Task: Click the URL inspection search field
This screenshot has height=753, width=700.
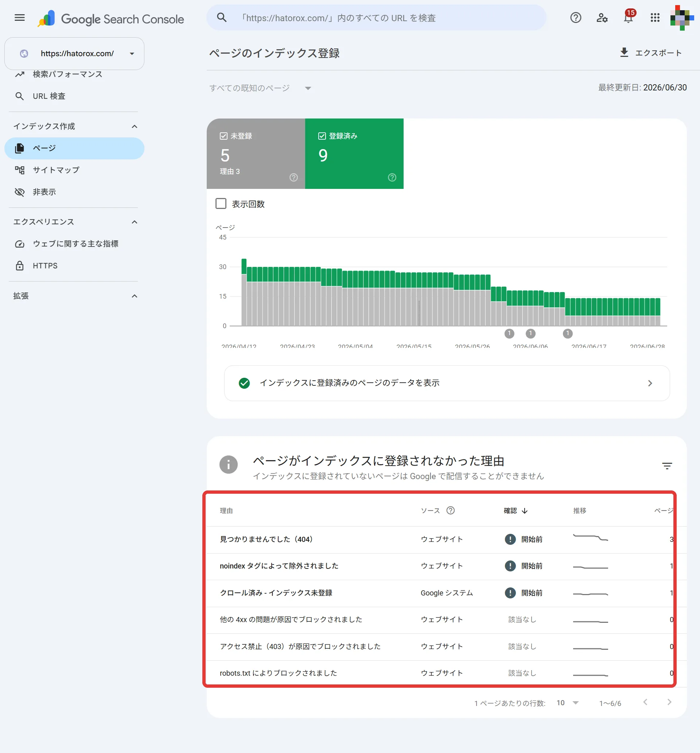Action: [x=377, y=18]
